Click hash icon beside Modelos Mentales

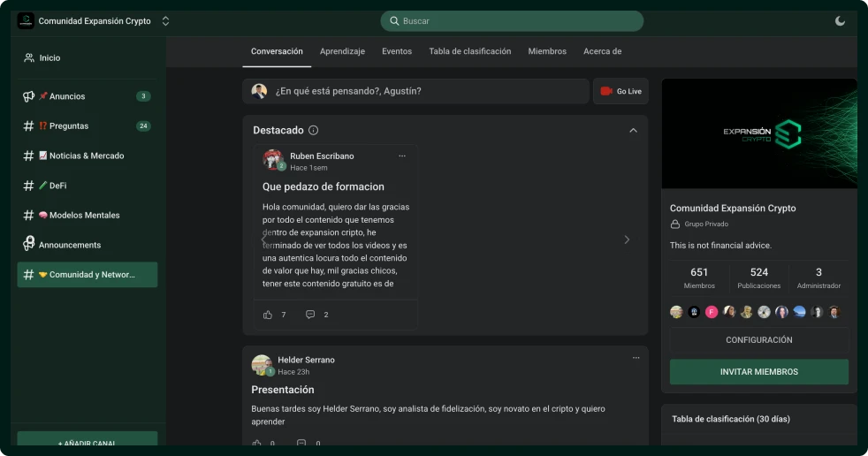(x=28, y=216)
